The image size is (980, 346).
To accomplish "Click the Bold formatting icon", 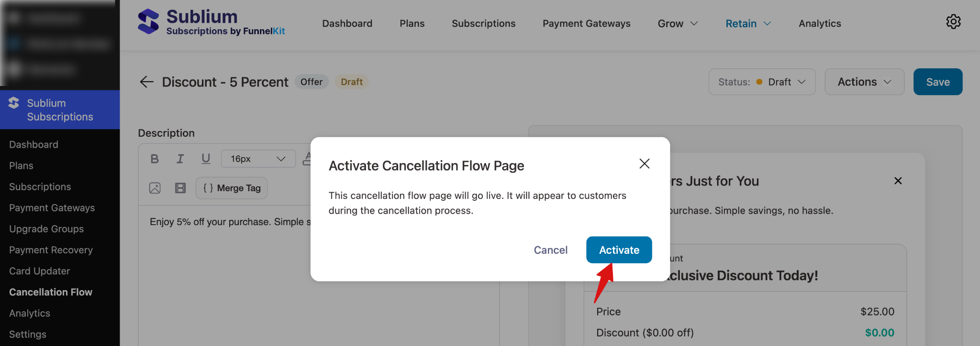I will coord(155,159).
